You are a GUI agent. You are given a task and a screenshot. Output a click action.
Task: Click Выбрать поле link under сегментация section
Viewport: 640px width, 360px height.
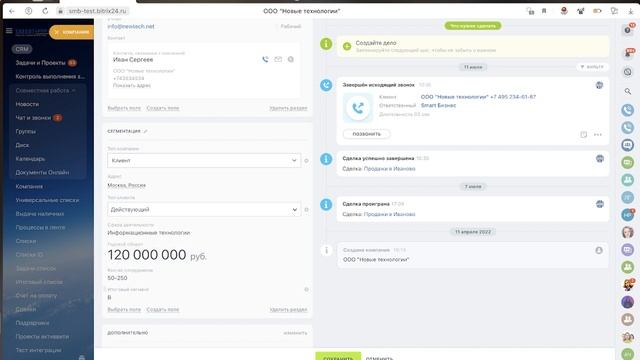124,310
